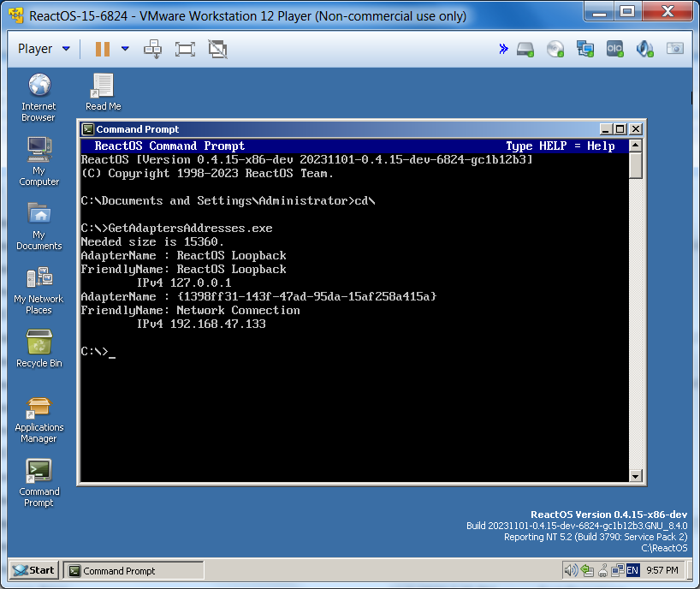This screenshot has height=589, width=700.
Task: Maximize the Command Prompt window
Action: (620, 129)
